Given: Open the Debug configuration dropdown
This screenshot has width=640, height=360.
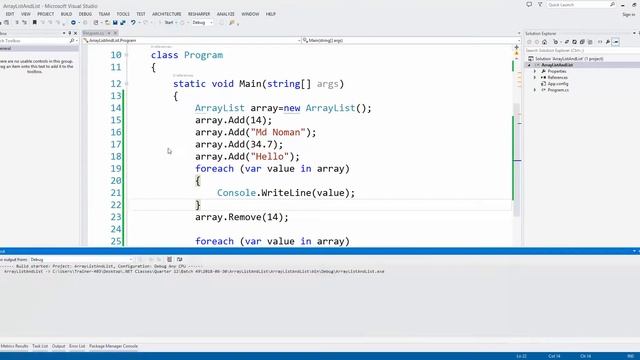Looking at the screenshot, I should [202, 22].
